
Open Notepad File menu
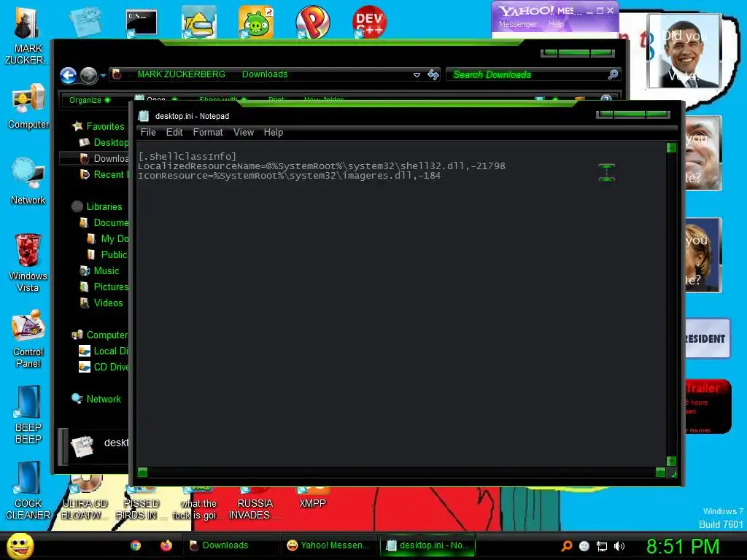tap(148, 133)
